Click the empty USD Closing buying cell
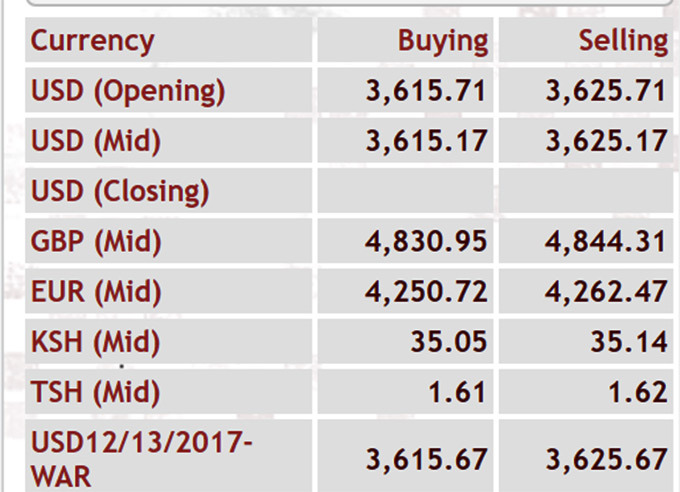 (405, 190)
